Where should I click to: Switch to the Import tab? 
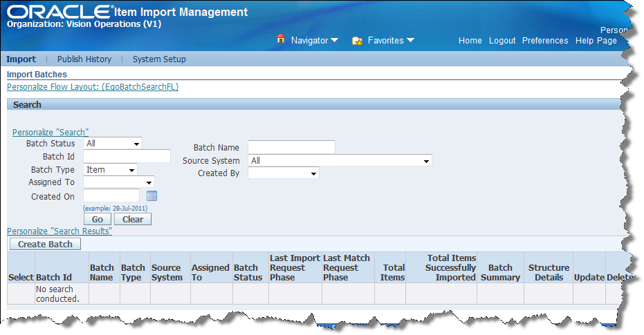pos(21,59)
